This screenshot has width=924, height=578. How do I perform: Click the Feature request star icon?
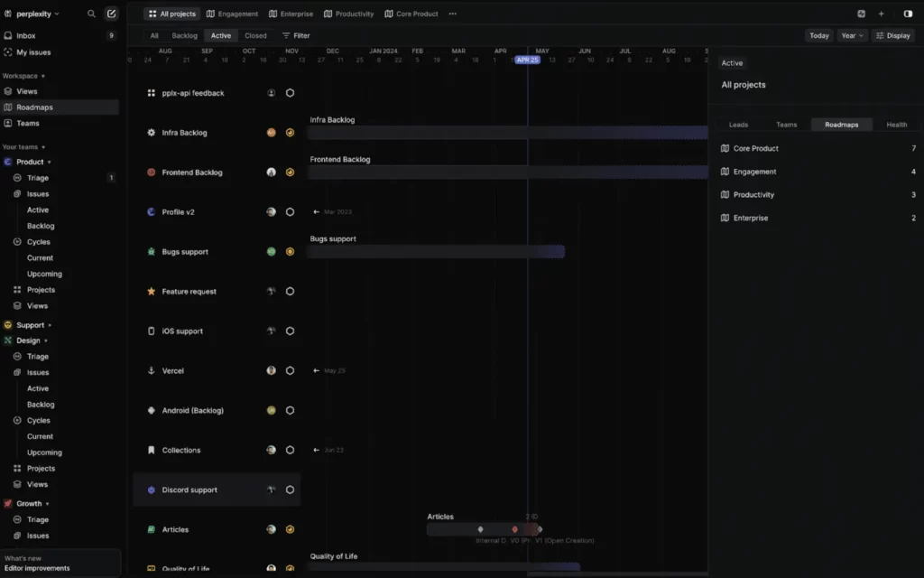(152, 292)
